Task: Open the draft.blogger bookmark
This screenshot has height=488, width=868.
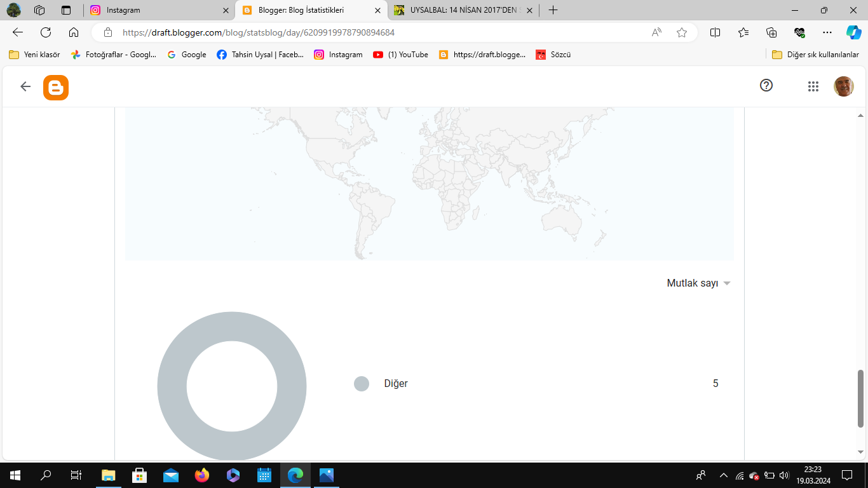Action: [482, 55]
